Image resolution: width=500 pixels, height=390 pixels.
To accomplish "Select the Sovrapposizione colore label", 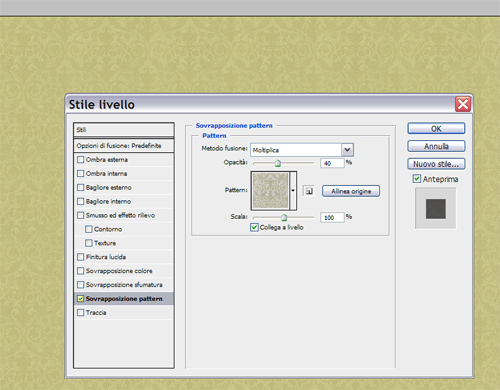I will (119, 271).
